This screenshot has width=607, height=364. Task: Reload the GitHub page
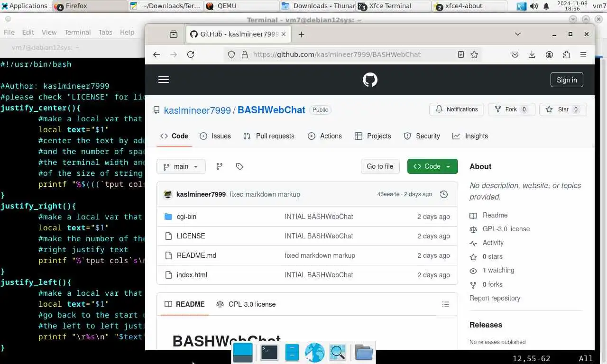click(x=191, y=55)
